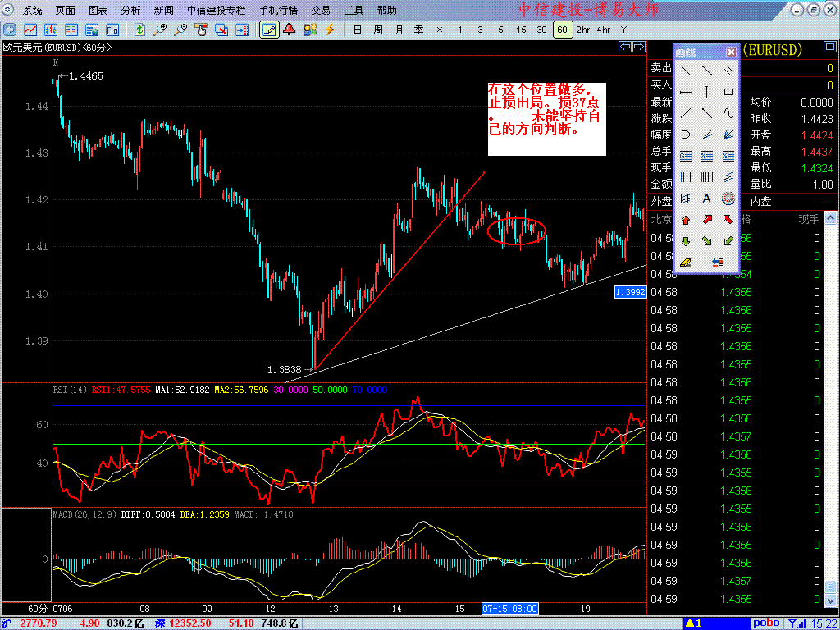Switch chart to 15 minute period
This screenshot has height=630, width=840.
point(521,30)
